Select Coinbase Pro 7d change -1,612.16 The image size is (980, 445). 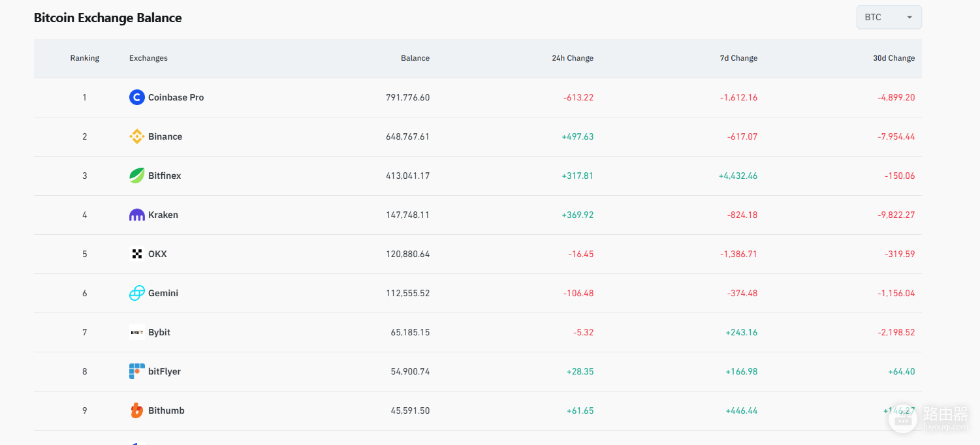coord(739,97)
